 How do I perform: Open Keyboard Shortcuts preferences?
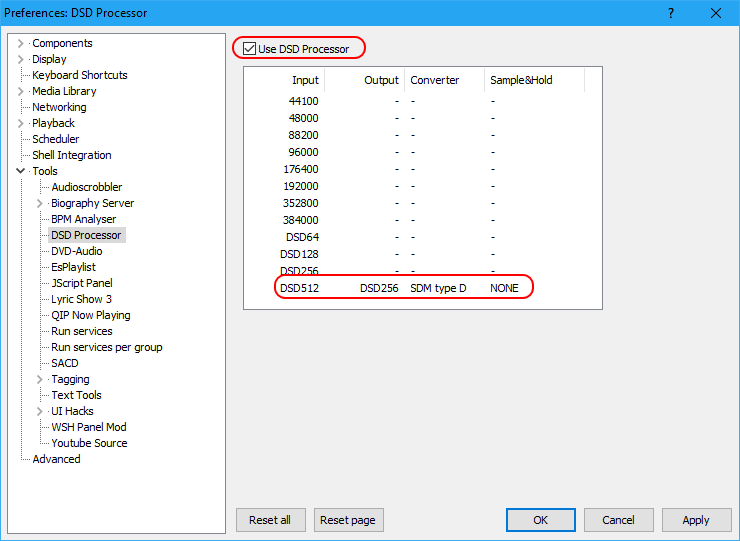(79, 75)
